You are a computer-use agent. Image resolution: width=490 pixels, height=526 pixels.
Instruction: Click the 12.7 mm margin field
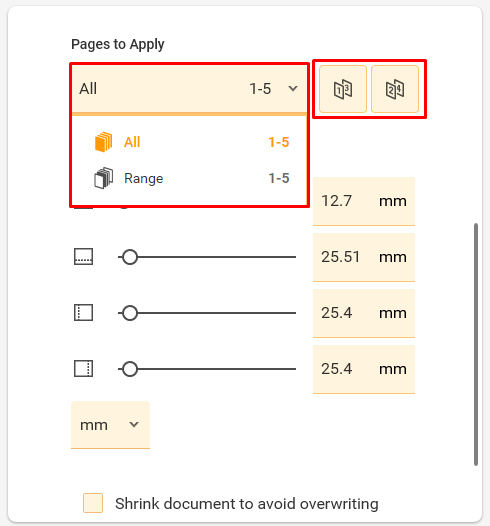click(364, 201)
